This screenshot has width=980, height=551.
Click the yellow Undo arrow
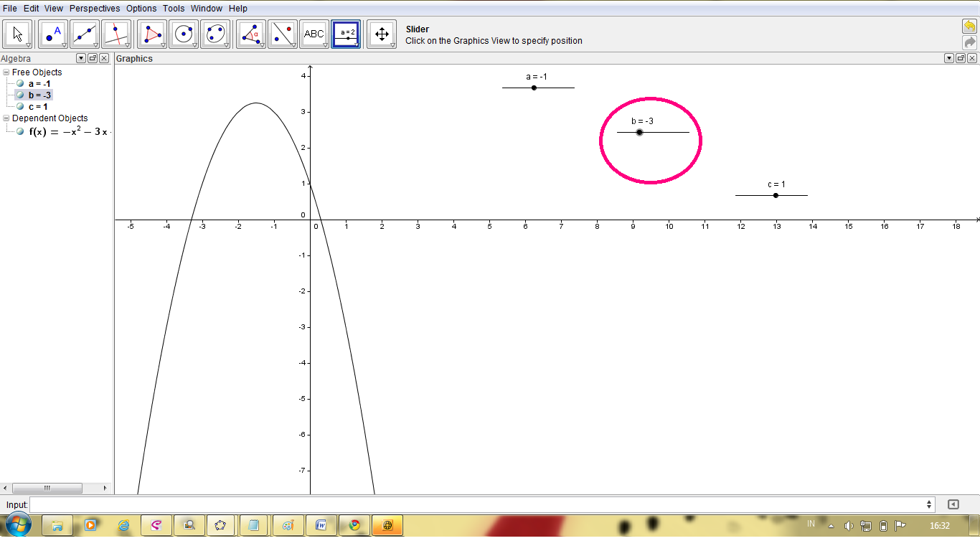point(970,26)
